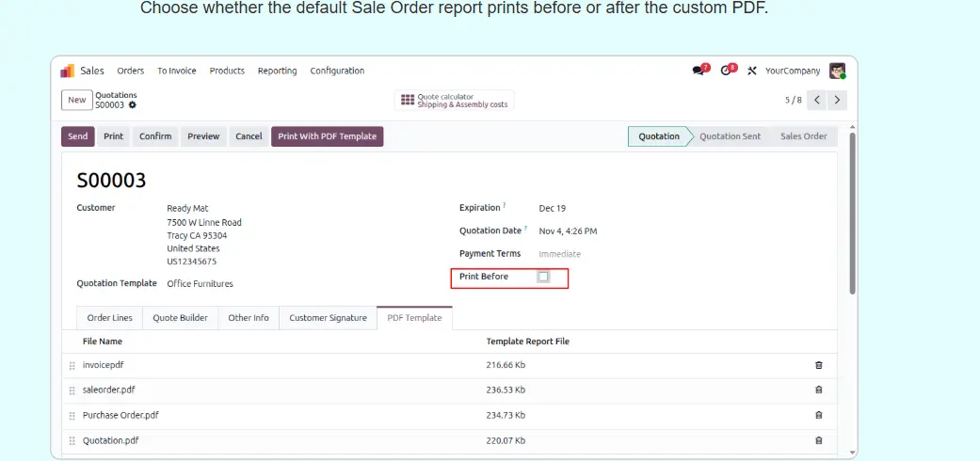Delete the invoicepdf template row

818,364
